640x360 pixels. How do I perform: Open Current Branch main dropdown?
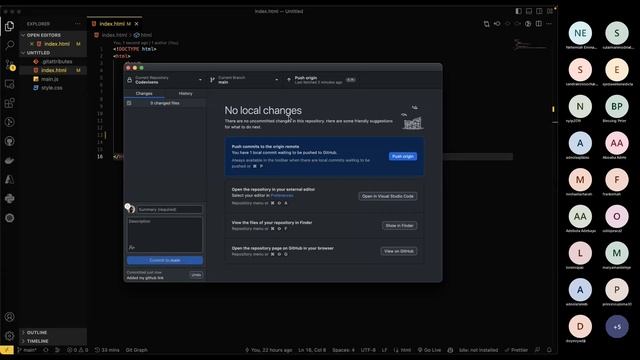pyautogui.click(x=244, y=80)
